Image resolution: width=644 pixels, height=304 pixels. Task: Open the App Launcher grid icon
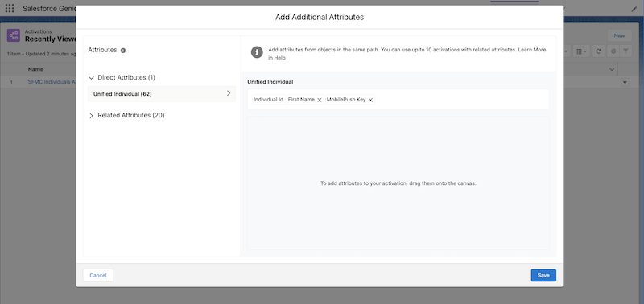tap(9, 8)
